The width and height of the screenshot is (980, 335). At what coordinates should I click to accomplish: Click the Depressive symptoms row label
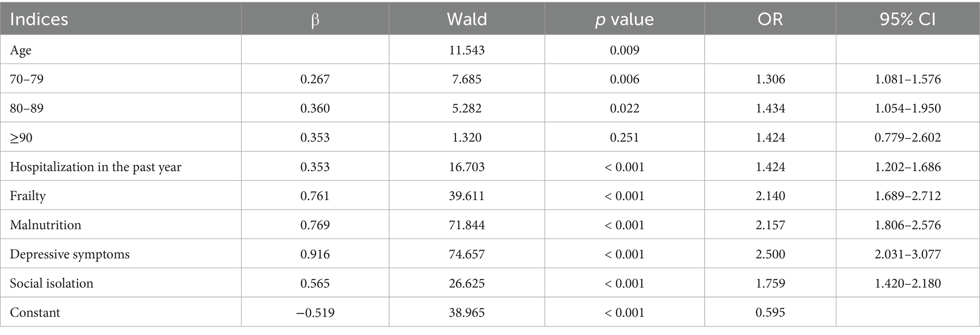click(70, 254)
